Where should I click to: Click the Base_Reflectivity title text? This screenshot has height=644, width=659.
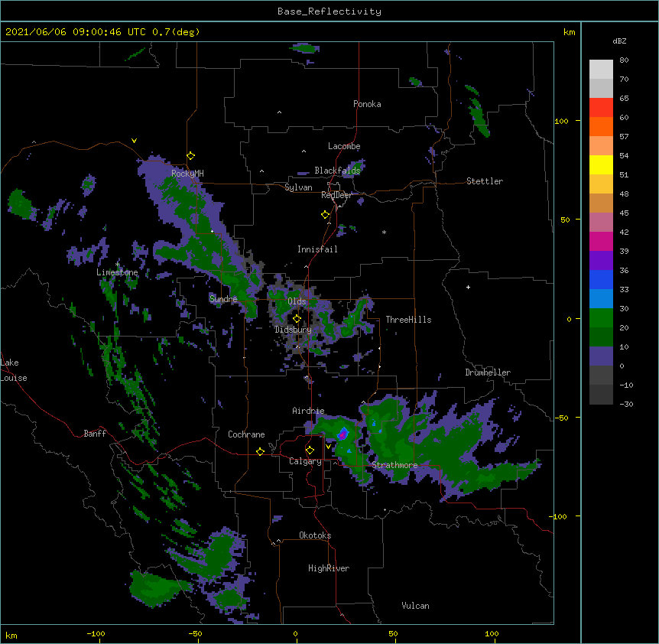pos(329,11)
